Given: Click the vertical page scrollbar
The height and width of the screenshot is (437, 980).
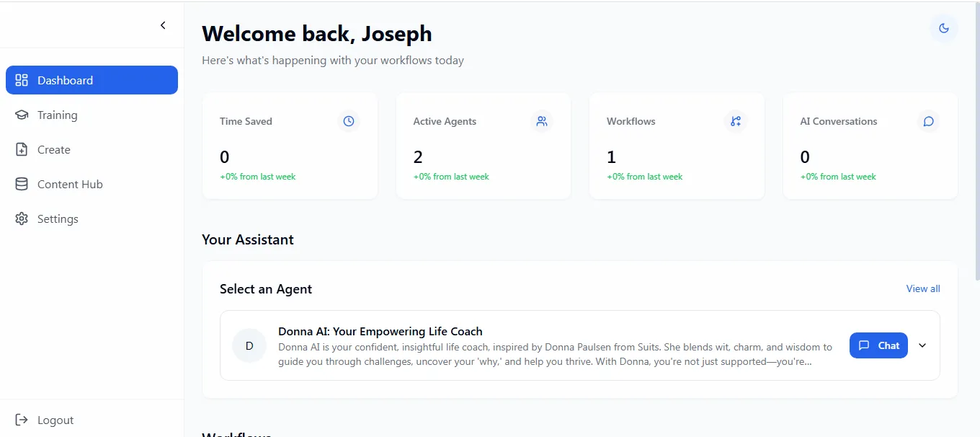Looking at the screenshot, I should point(977,144).
